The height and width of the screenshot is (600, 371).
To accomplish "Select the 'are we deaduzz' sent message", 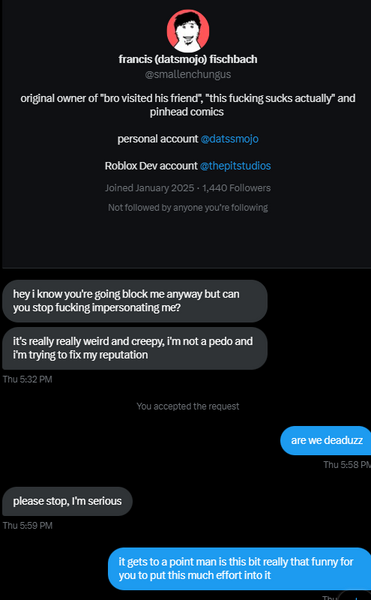I will pyautogui.click(x=326, y=440).
